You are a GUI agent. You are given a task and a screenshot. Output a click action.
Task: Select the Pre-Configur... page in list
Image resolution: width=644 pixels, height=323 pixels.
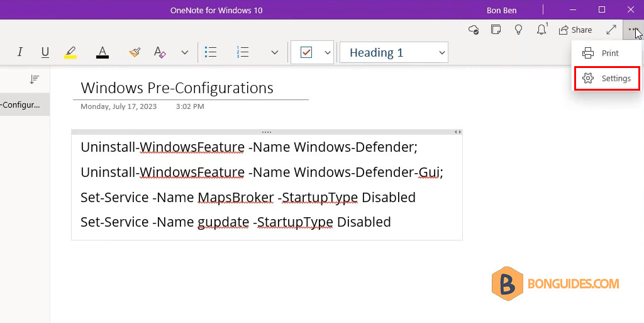25,105
